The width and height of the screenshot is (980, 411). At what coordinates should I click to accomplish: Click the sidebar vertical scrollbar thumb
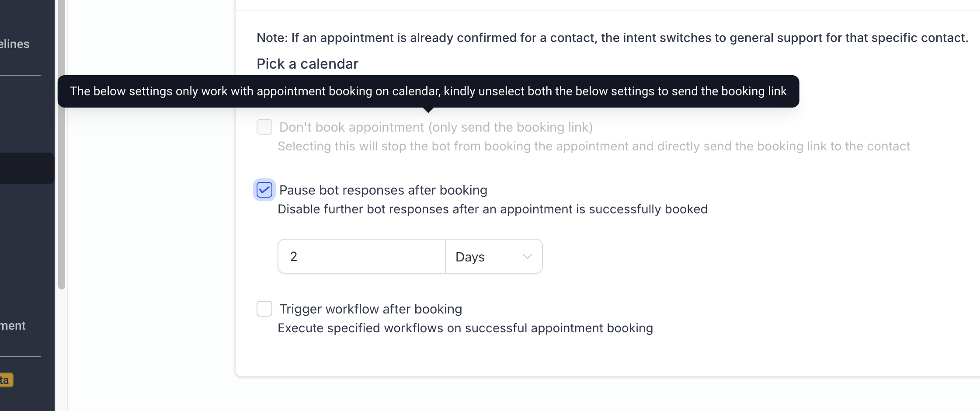coord(62,144)
